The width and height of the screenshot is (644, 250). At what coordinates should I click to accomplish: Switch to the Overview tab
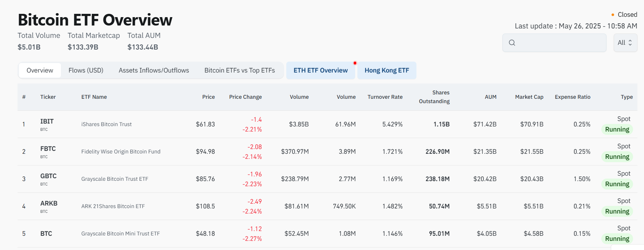(x=40, y=70)
